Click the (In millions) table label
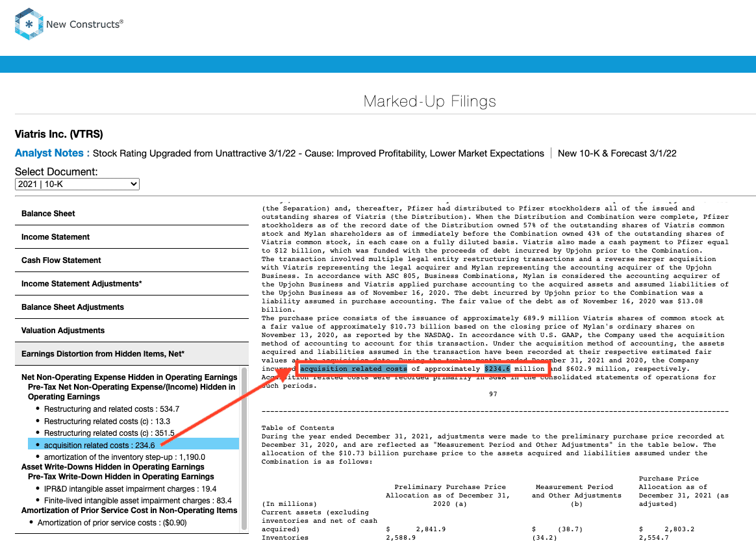 pyautogui.click(x=289, y=504)
